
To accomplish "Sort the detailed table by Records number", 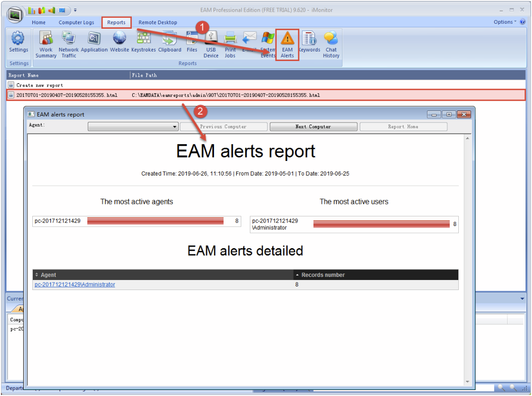I will tap(376, 274).
